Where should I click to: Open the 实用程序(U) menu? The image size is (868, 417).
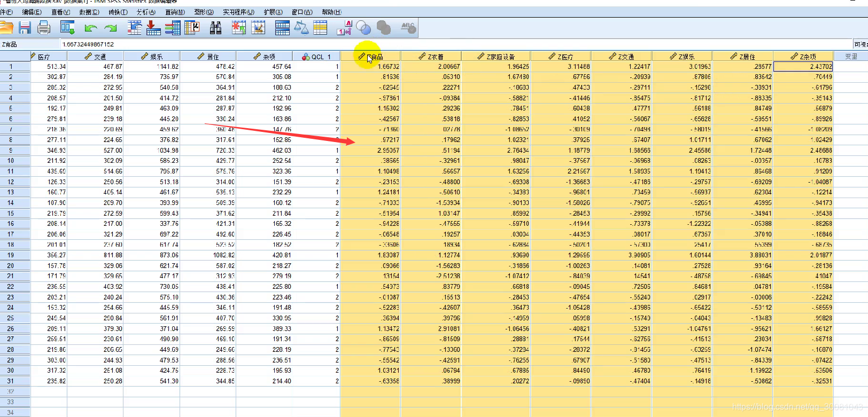click(x=238, y=12)
